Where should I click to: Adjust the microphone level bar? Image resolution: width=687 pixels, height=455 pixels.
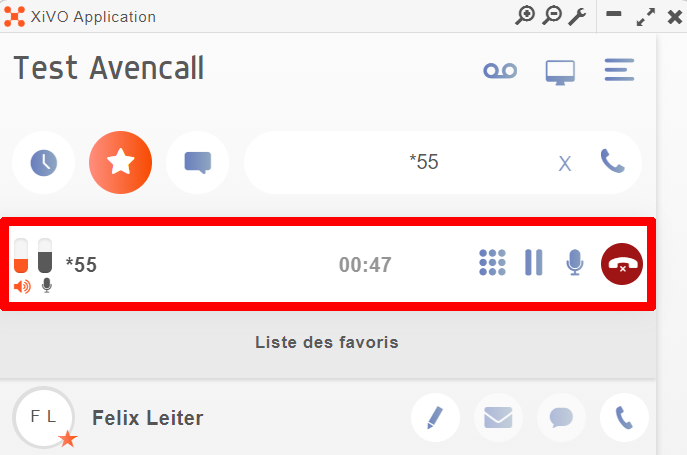point(45,256)
